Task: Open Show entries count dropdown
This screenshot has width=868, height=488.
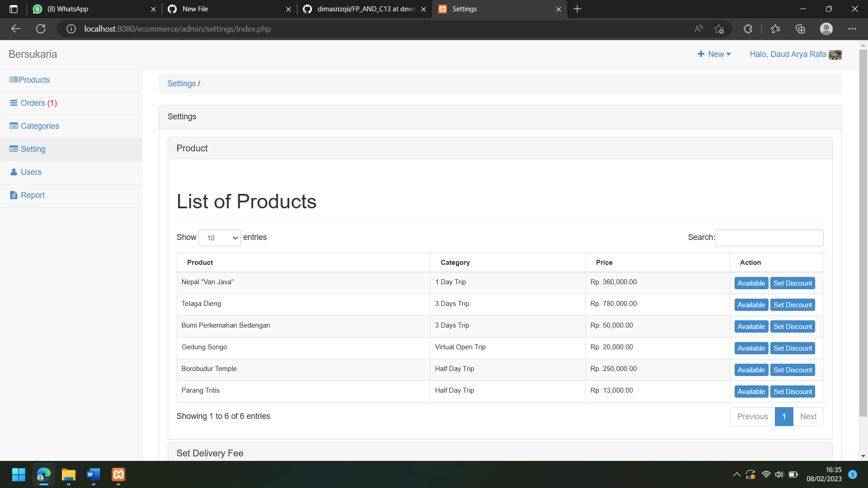Action: 219,238
